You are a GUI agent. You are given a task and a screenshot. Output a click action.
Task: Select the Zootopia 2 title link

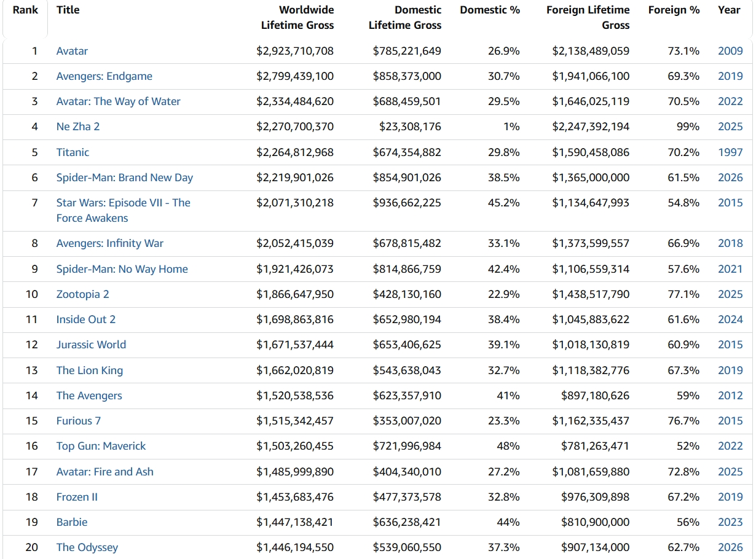click(83, 294)
